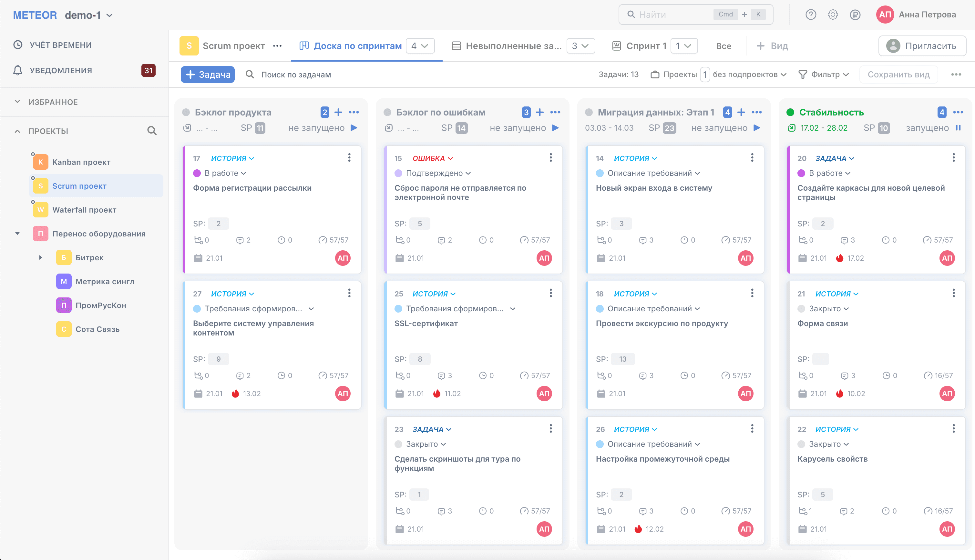The image size is (975, 560).
Task: Start the Бэклог по ошибкам sprint
Action: pos(555,128)
